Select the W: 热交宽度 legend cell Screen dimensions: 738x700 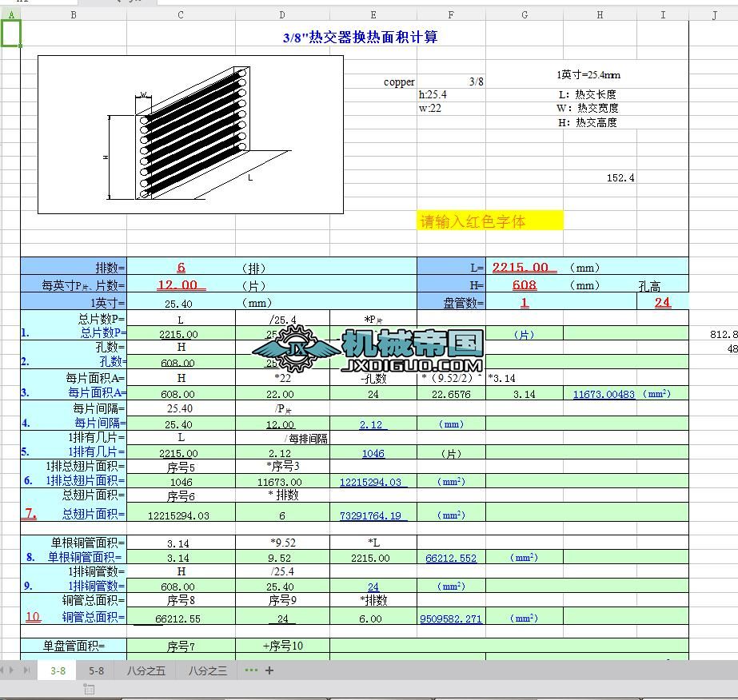[588, 108]
